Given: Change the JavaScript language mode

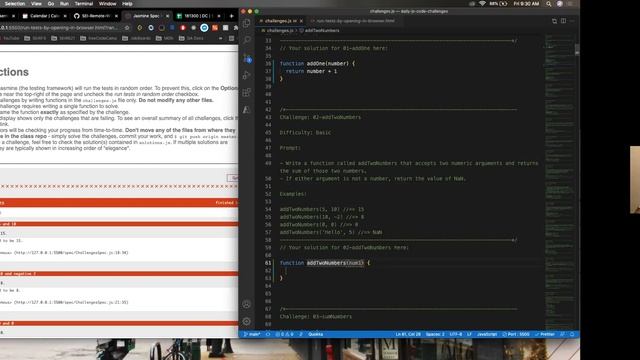Looking at the screenshot, I should coord(487,334).
